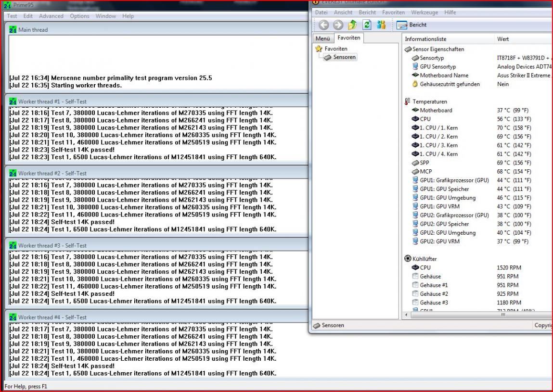Open Prime95 Edit menu
The width and height of the screenshot is (553, 392).
click(x=28, y=16)
